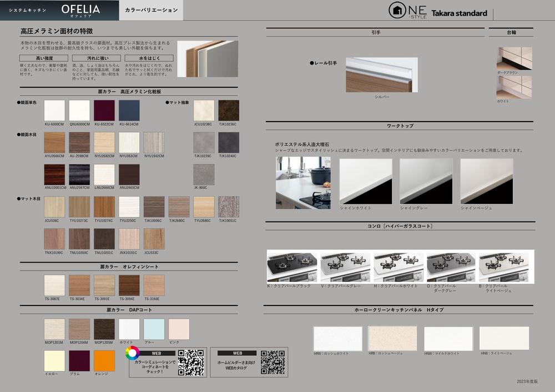Viewport: 555px width, 392px height.
Task: Pick the AYU2666CM wood grain swatch
Action: pyautogui.click(x=54, y=143)
